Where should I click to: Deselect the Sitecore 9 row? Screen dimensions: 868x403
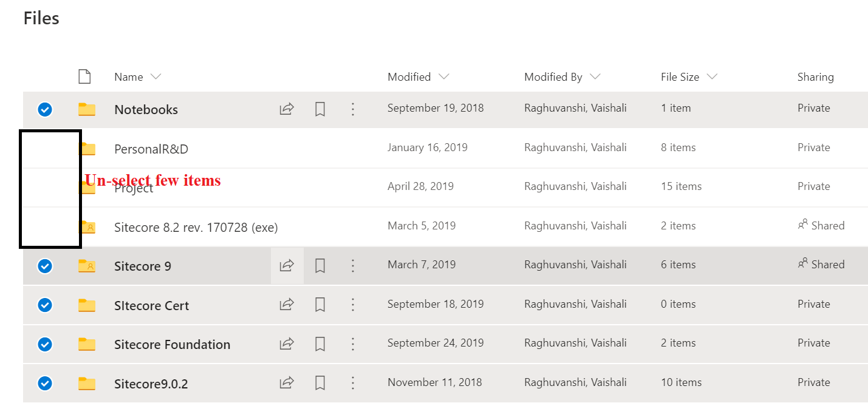(44, 266)
